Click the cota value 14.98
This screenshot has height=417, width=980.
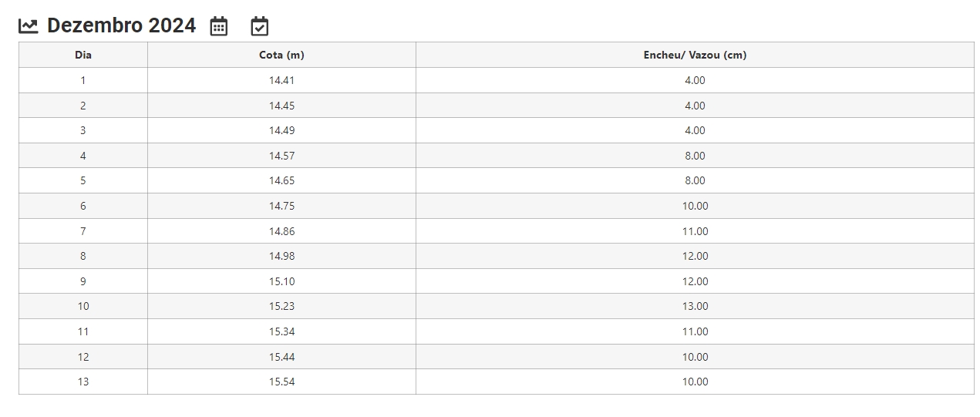pos(281,256)
